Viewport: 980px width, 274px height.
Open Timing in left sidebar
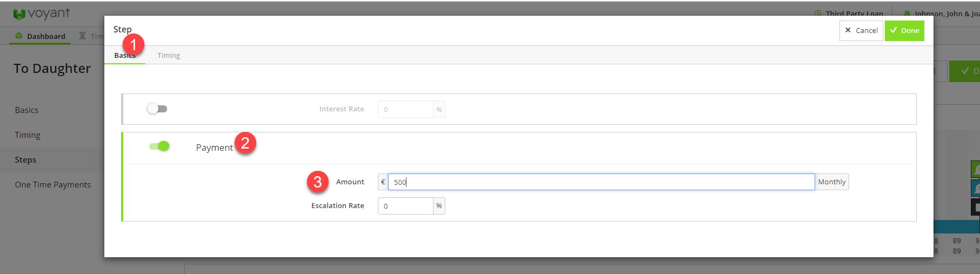(x=28, y=135)
